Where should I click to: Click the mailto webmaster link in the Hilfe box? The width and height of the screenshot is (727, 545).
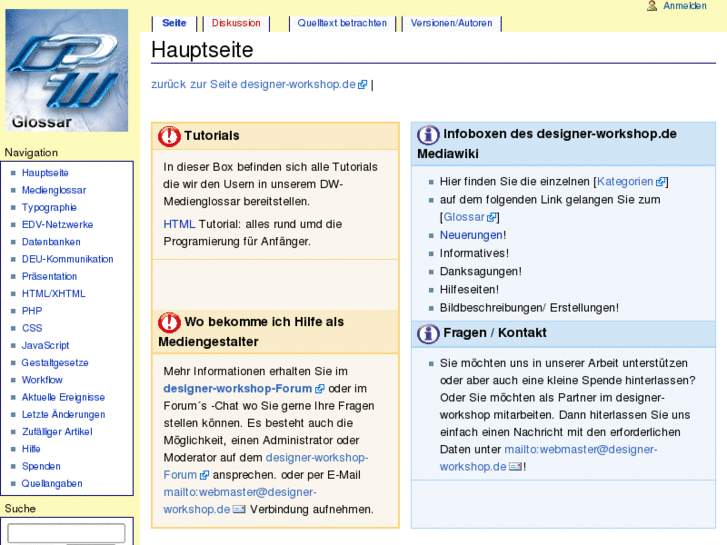(x=239, y=500)
